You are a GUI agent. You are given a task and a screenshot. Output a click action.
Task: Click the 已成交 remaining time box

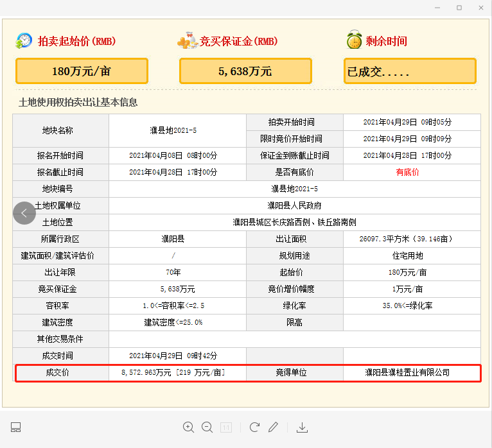tap(410, 71)
